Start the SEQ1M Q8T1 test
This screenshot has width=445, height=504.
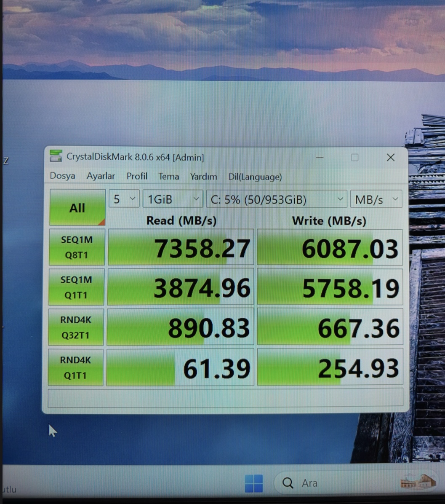coord(77,247)
